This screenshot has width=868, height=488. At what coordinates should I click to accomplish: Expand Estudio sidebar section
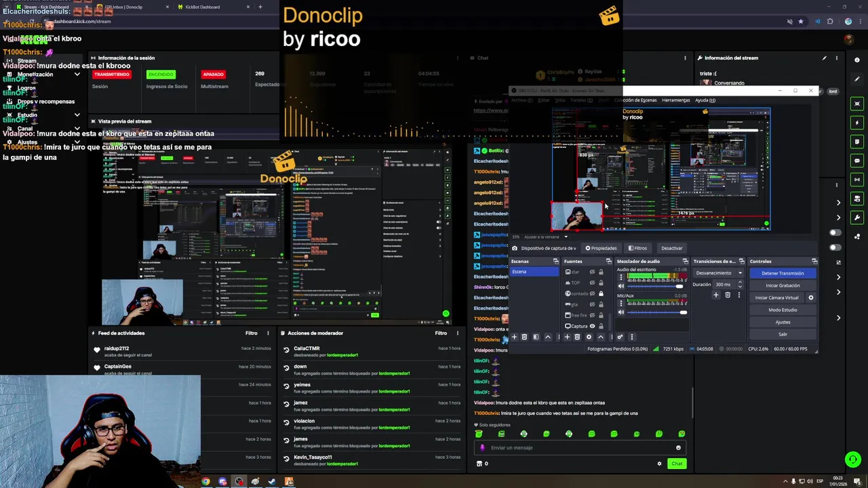point(77,115)
